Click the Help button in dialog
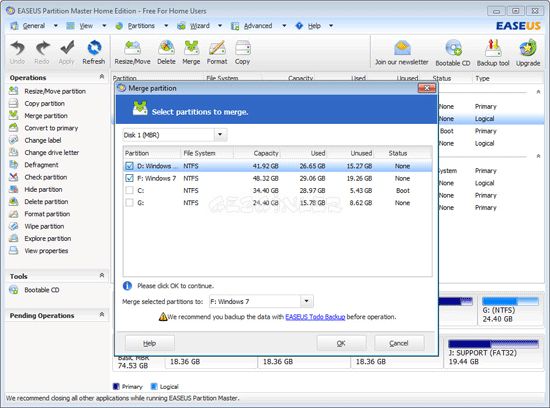 click(x=149, y=343)
